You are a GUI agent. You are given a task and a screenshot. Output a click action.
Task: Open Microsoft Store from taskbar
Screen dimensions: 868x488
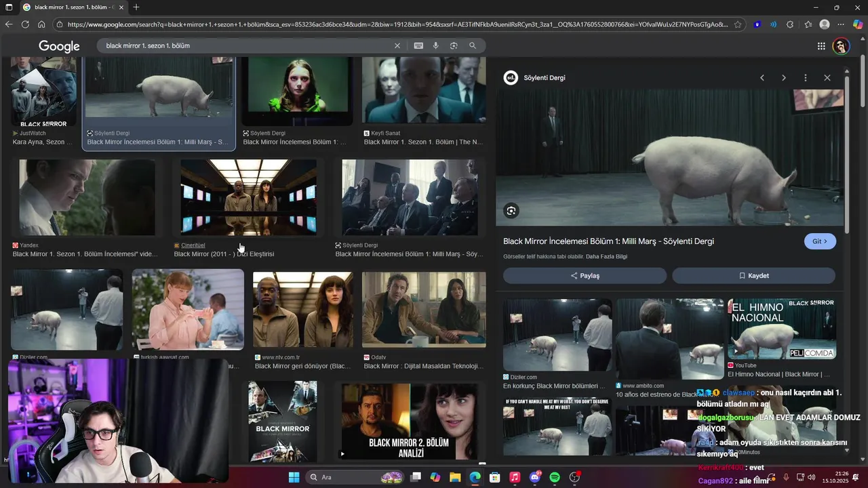click(495, 477)
